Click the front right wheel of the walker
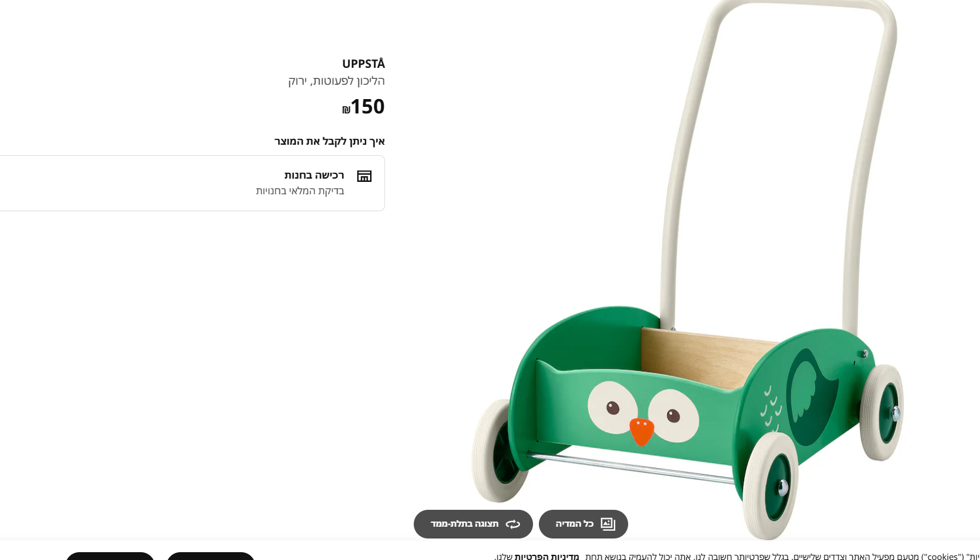The image size is (980, 560). [x=771, y=486]
